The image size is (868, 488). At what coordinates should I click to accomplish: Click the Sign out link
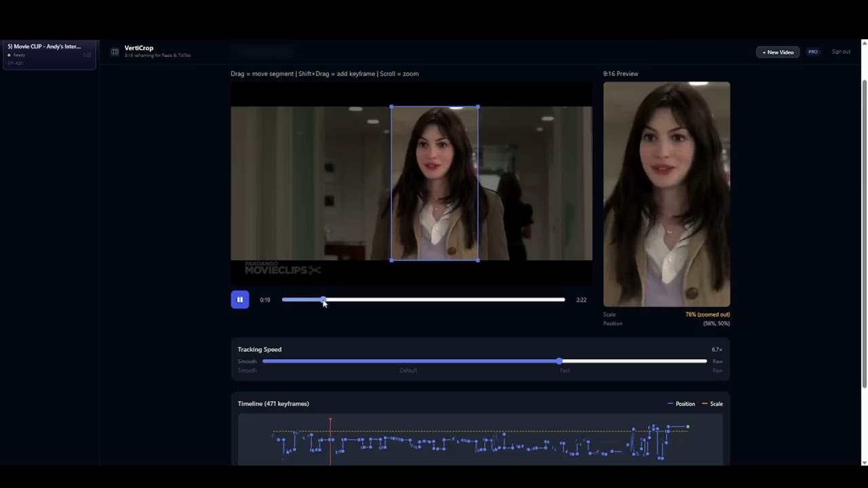pyautogui.click(x=841, y=52)
